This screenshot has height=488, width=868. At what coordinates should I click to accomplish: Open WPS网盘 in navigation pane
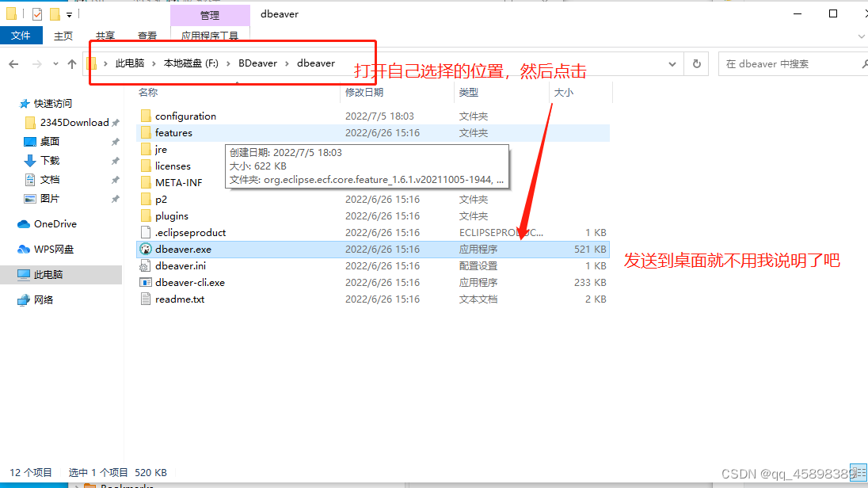(x=46, y=250)
